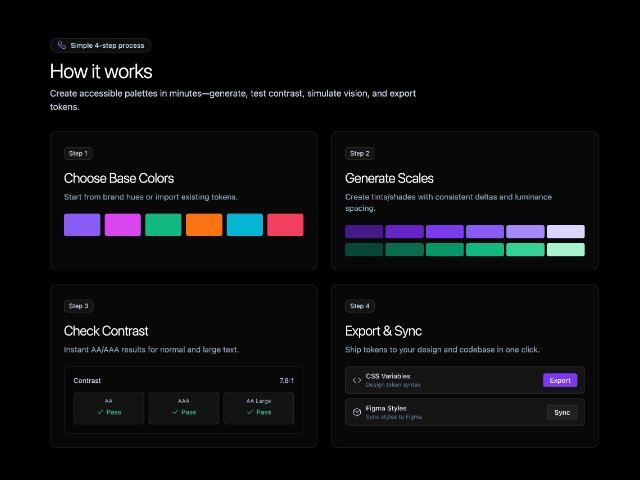Click the 7.8:1 contrast ratio value
Screen dimensions: 640x480
(285, 381)
